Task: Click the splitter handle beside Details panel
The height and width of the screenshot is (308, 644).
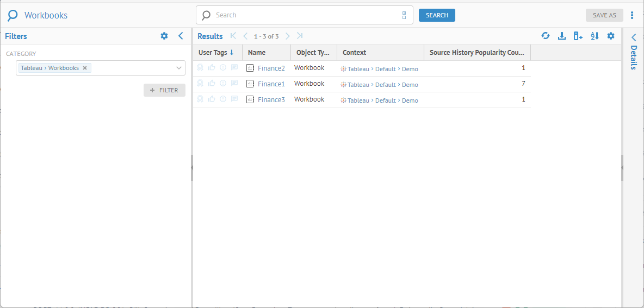Action: (622, 167)
